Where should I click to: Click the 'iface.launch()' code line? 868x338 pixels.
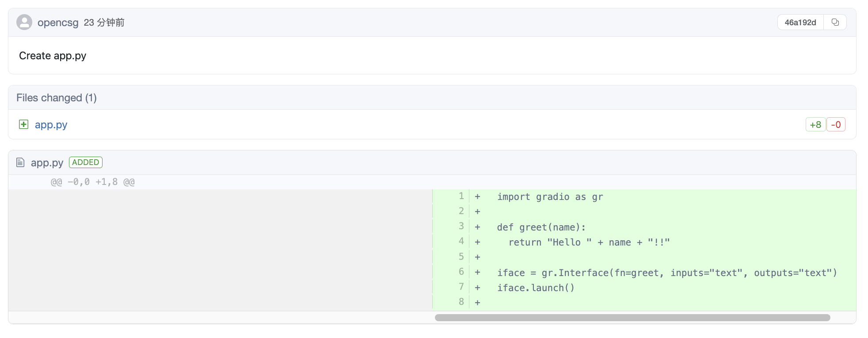coord(536,288)
